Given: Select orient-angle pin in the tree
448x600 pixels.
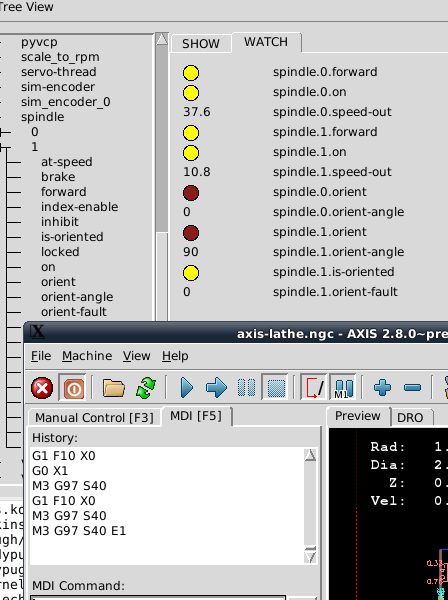Looking at the screenshot, I should coord(77,297).
